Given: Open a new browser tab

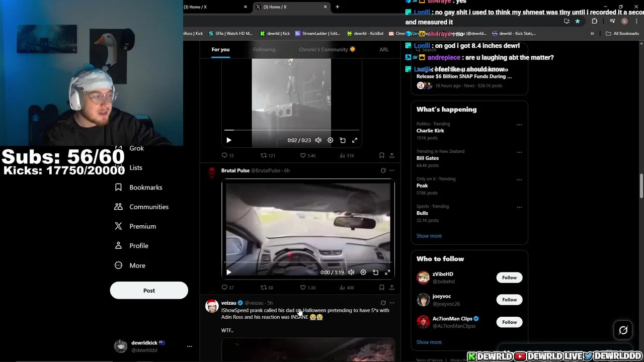Looking at the screenshot, I should 337,7.
